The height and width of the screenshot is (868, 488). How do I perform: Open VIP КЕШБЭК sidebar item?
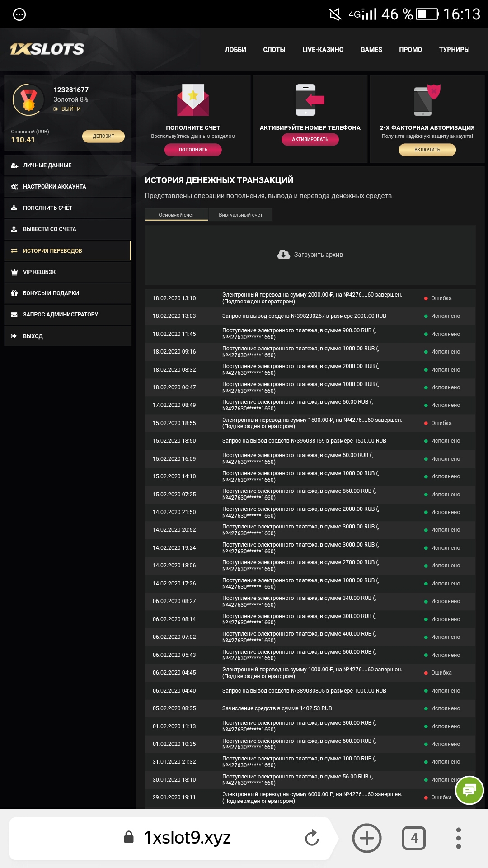pos(68,272)
